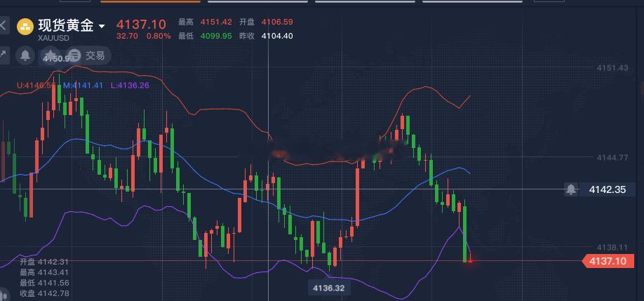Viewport: 644px width, 301px height.
Task: Click the bell alert icon under title
Action: coord(25,55)
